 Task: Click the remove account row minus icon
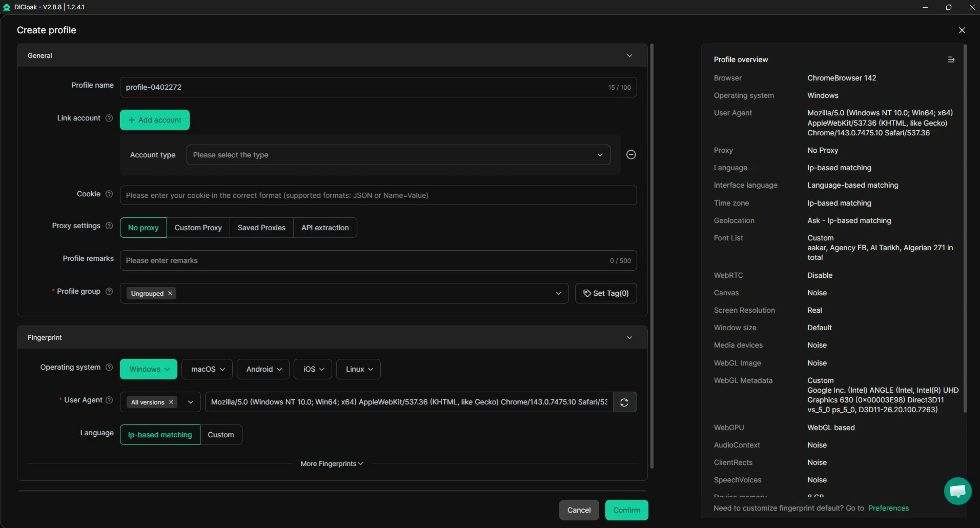coord(631,154)
